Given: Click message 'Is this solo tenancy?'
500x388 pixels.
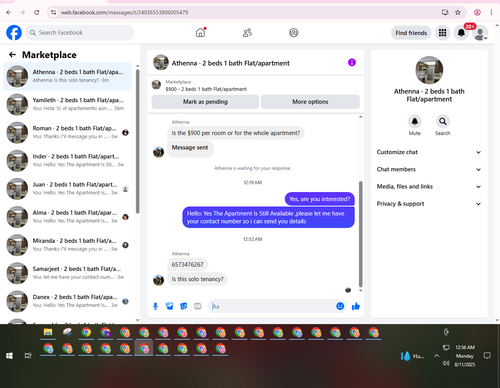Looking at the screenshot, I should click(x=197, y=279).
